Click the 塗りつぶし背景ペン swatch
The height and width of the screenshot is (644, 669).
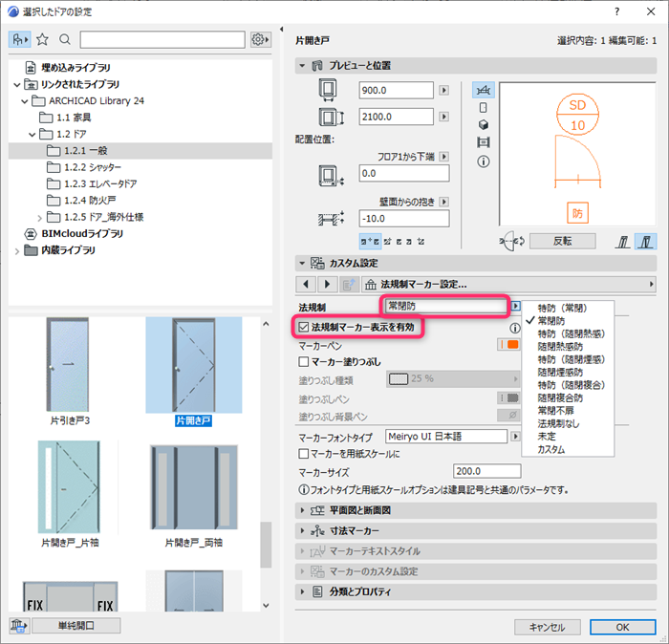508,415
